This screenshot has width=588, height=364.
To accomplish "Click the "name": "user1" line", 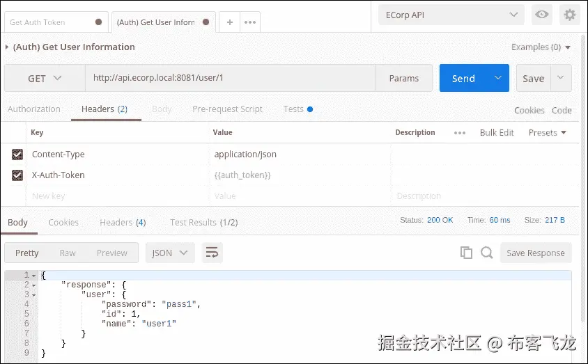I will coord(139,324).
